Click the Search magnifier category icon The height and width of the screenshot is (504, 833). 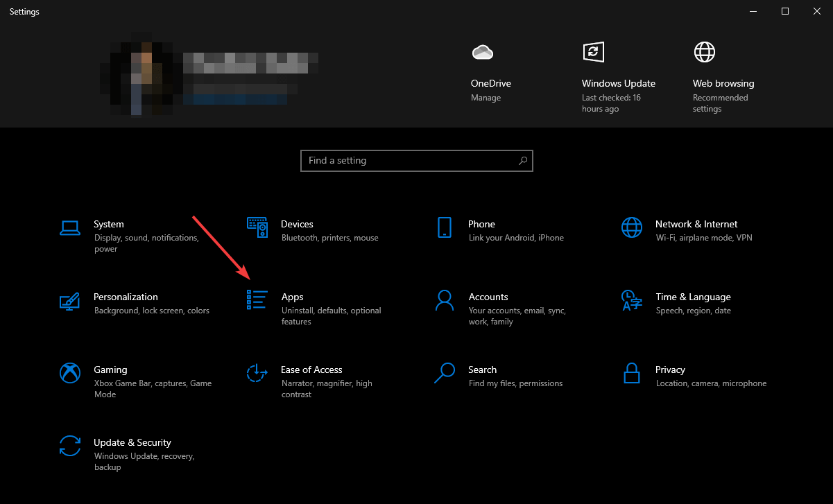pyautogui.click(x=444, y=373)
